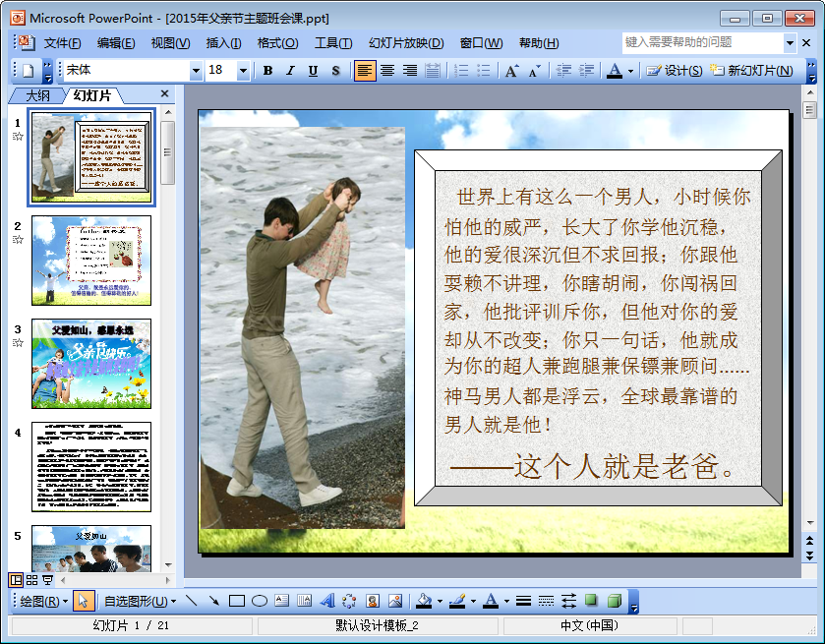Click the numbered list icon
The height and width of the screenshot is (644, 825).
coord(461,71)
